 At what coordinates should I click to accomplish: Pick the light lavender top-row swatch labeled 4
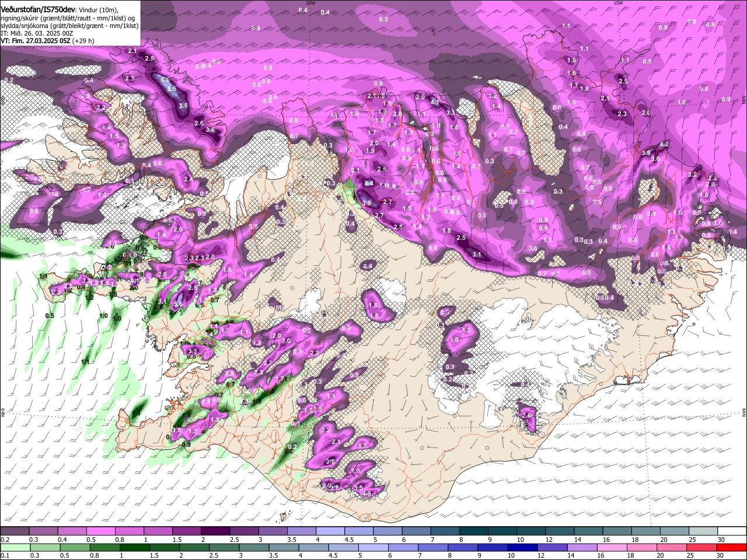(329, 531)
